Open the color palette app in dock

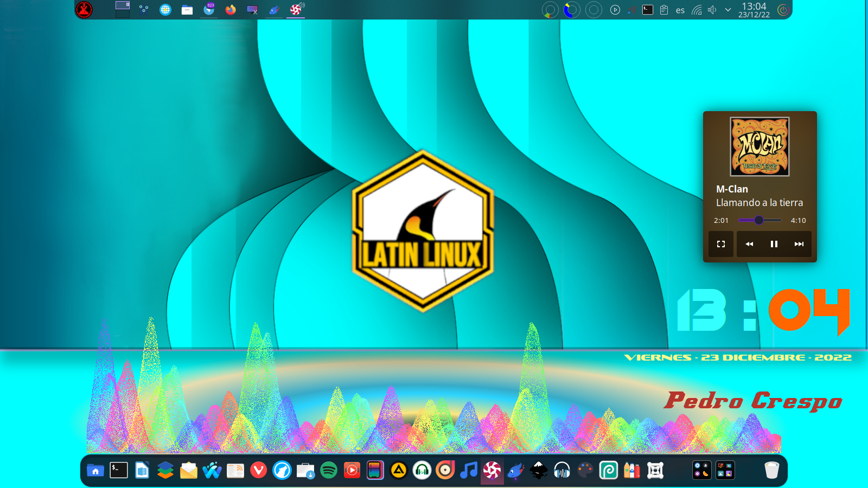click(x=585, y=470)
